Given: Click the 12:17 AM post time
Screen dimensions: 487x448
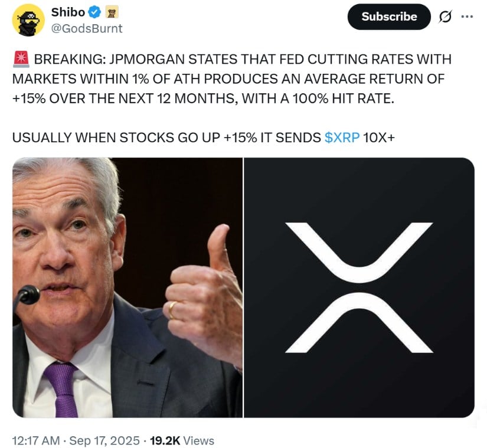Looking at the screenshot, I should [35, 440].
